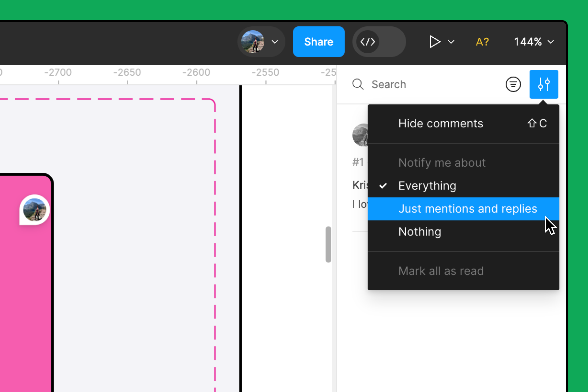Open the 144% zoom dropdown

[534, 42]
